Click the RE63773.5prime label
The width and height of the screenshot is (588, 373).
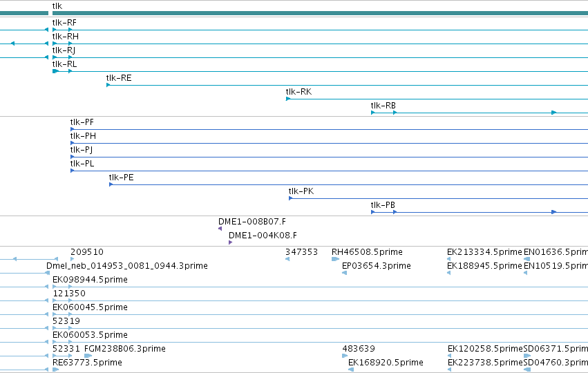coord(87,363)
